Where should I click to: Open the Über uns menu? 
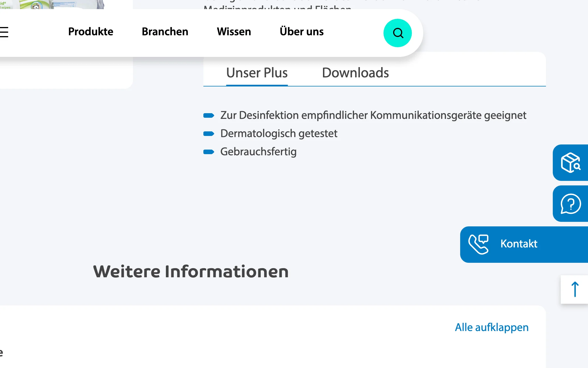(x=302, y=31)
